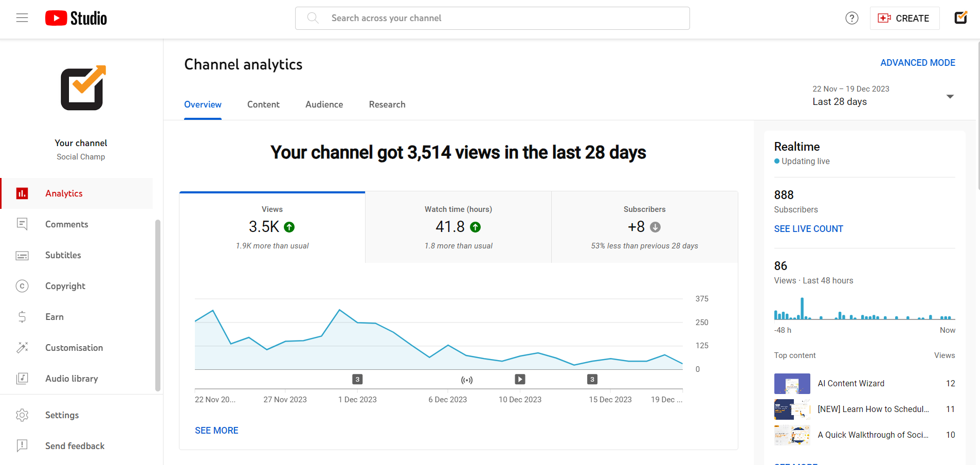Open the AI Content Wizard video thumbnail
The width and height of the screenshot is (980, 465).
(x=792, y=383)
